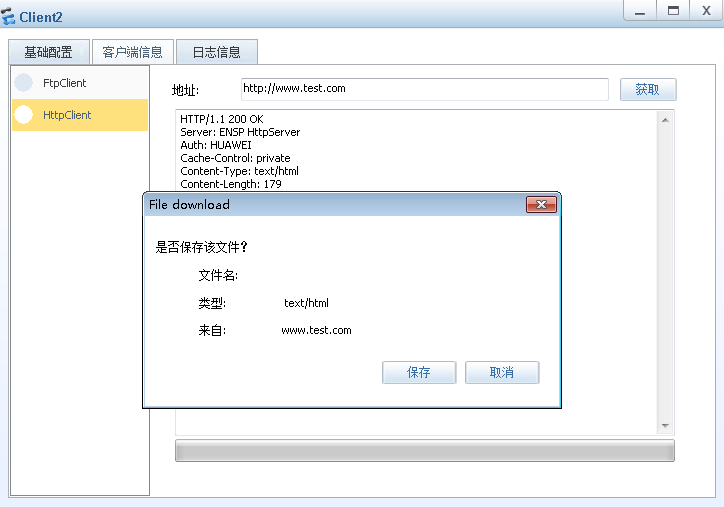Click the 'Content-Type: text/html' response line
The width and height of the screenshot is (724, 507).
pos(239,171)
